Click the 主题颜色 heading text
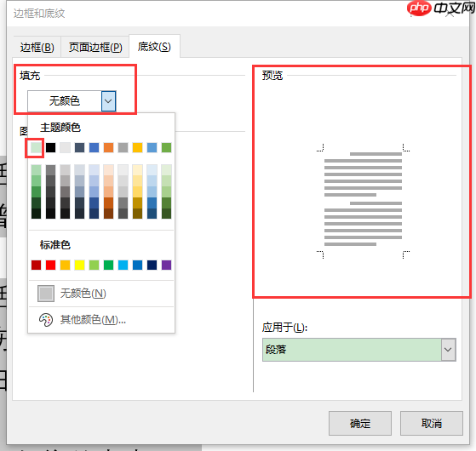Viewport: 476px width, 451px height. [60, 128]
